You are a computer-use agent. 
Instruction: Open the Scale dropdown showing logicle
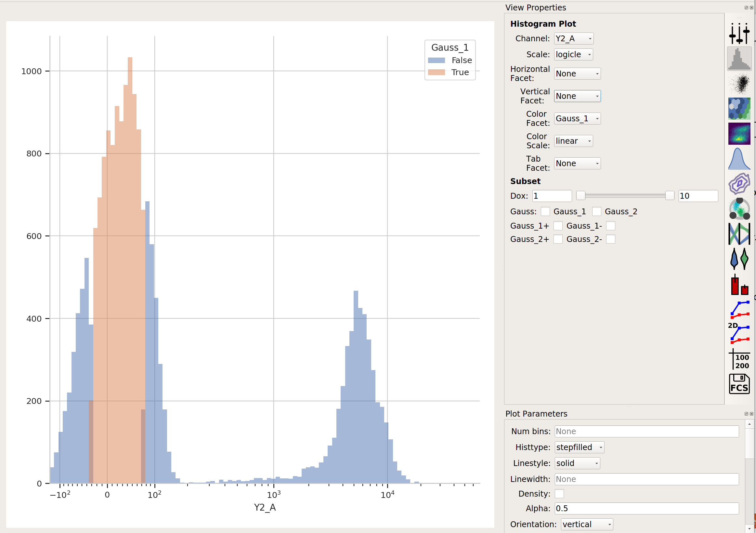573,54
